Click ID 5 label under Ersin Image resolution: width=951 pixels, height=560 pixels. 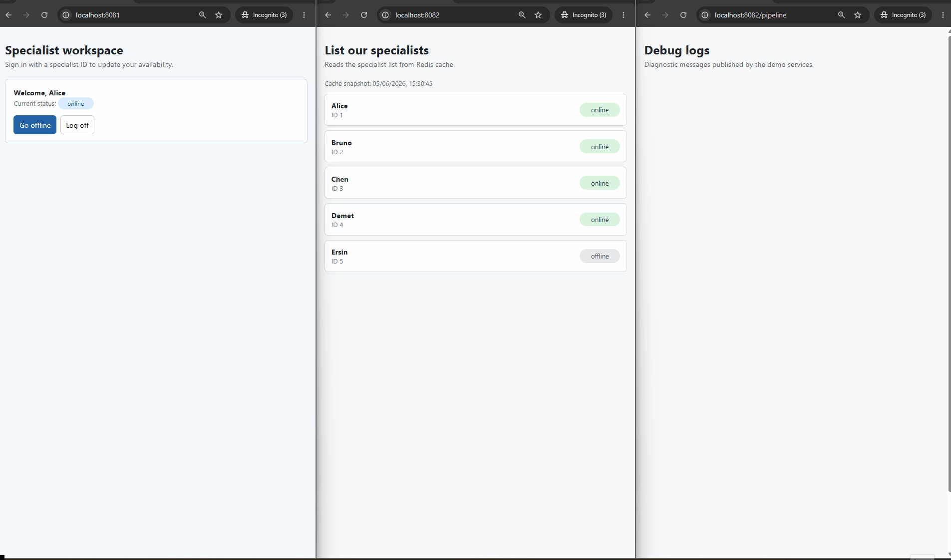(337, 262)
